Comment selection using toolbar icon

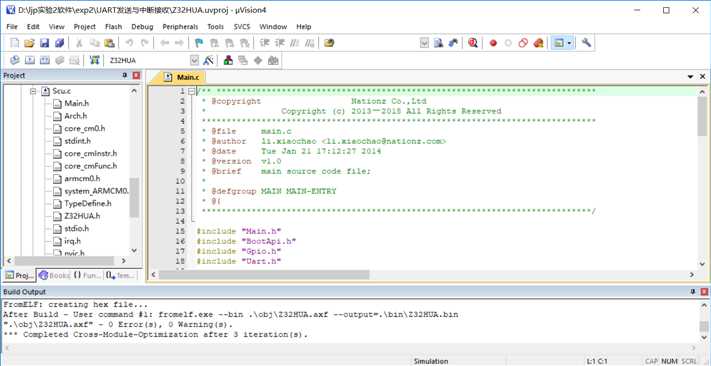[295, 43]
